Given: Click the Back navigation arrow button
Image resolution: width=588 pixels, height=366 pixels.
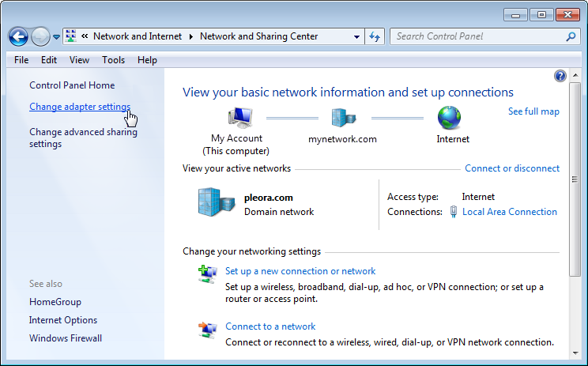Looking at the screenshot, I should pyautogui.click(x=19, y=36).
